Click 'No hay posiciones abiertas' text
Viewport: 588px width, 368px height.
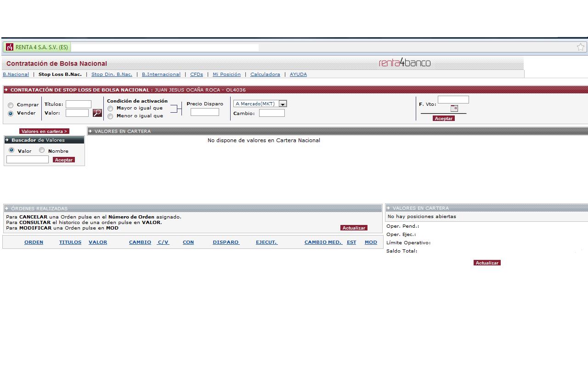(422, 216)
